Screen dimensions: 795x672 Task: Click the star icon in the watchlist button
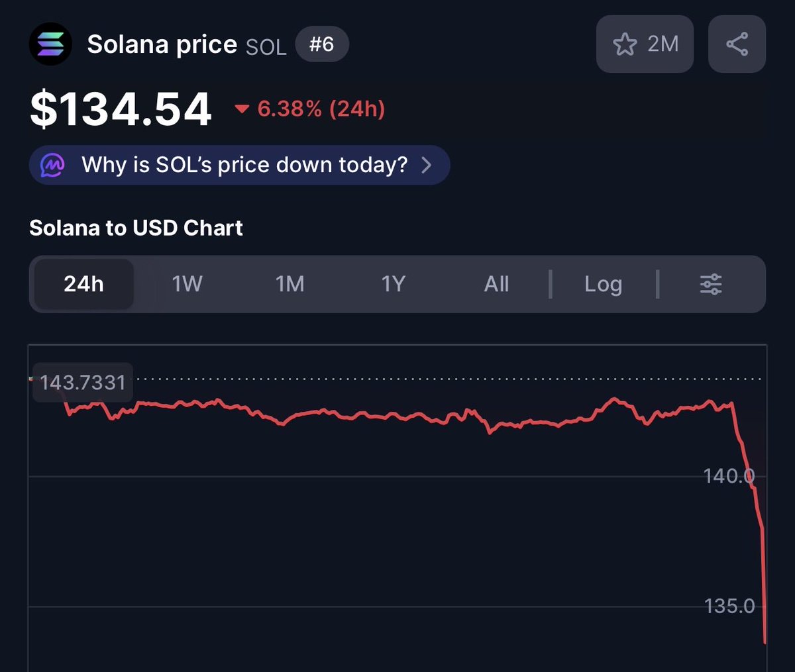(x=625, y=44)
